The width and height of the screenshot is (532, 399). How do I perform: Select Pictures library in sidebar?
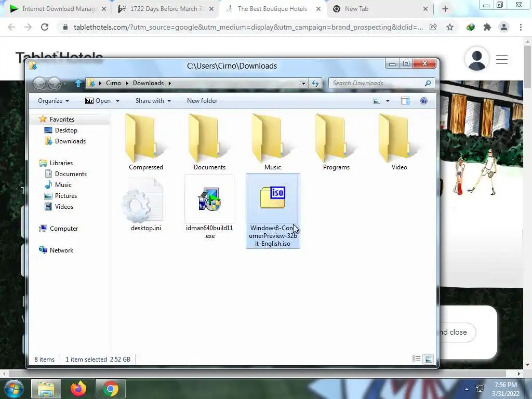(66, 196)
